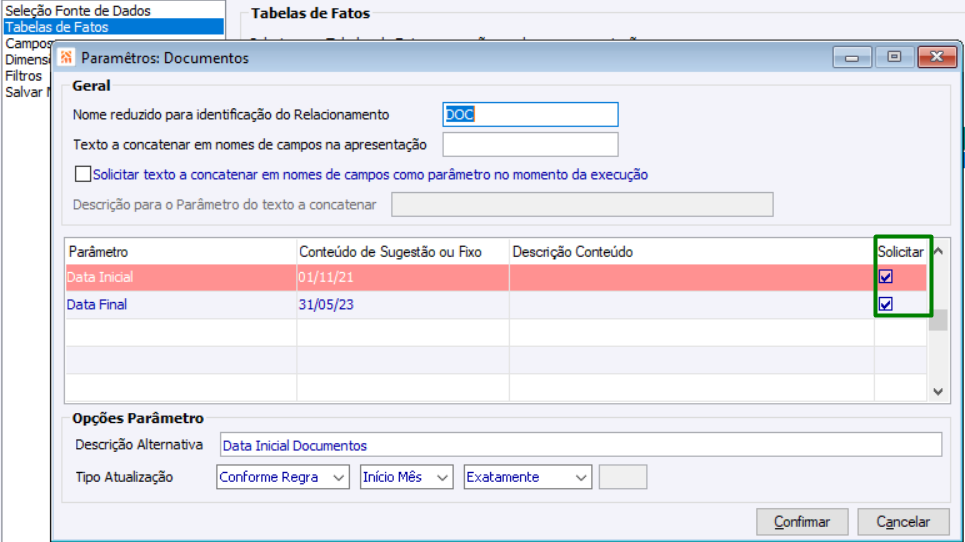Viewport: 965px width, 542px height.
Task: Click the Parâmetros dialog title icon
Action: [67, 58]
